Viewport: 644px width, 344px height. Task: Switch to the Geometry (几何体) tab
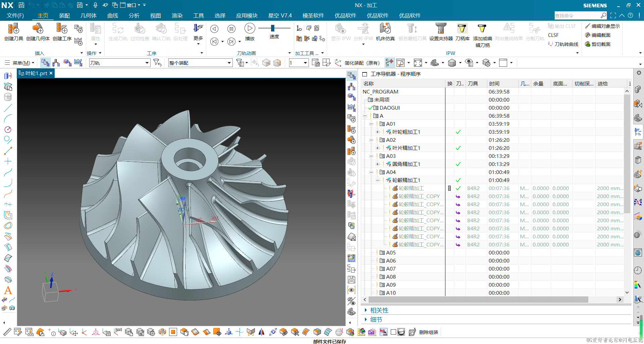pos(89,15)
